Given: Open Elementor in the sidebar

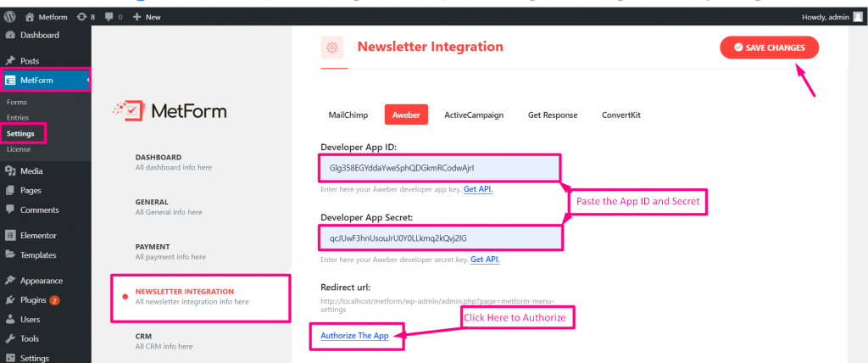Looking at the screenshot, I should pos(38,235).
